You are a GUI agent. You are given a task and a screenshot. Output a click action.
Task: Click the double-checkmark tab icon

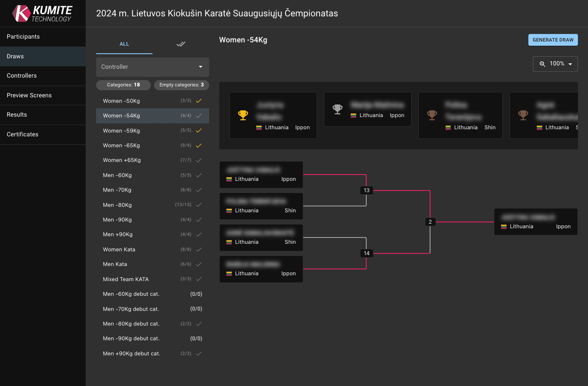pos(181,44)
